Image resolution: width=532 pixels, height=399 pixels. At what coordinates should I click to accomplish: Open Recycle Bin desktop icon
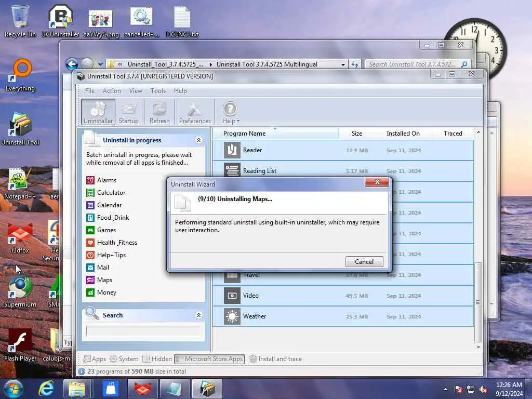[20, 21]
